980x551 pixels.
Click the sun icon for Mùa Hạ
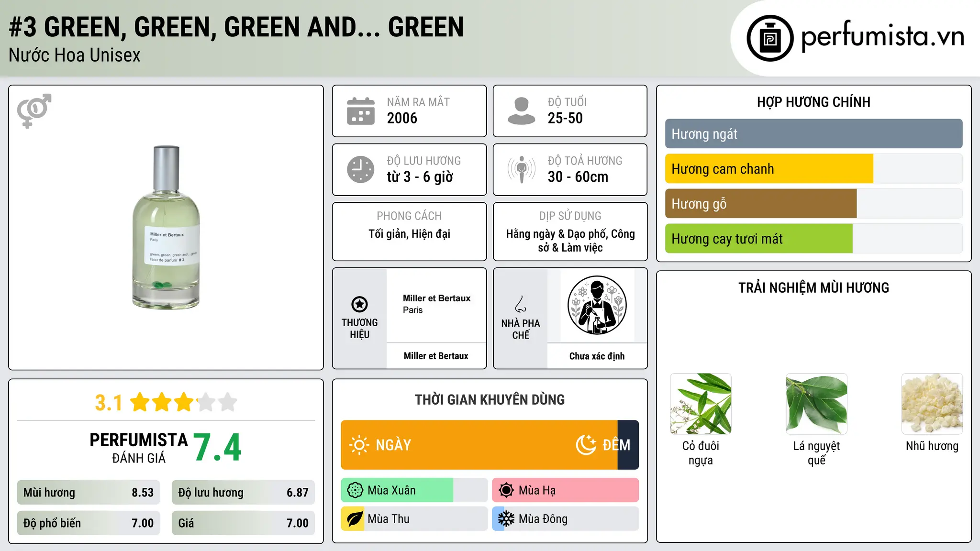click(506, 490)
